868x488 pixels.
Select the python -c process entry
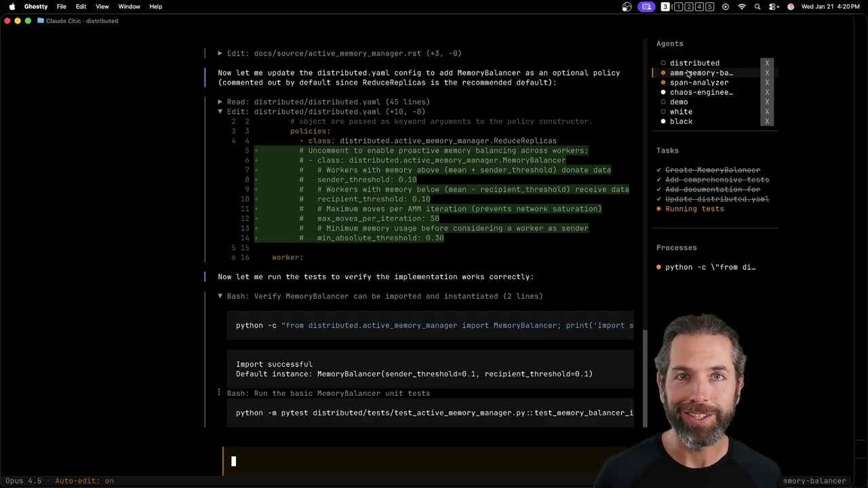[710, 267]
